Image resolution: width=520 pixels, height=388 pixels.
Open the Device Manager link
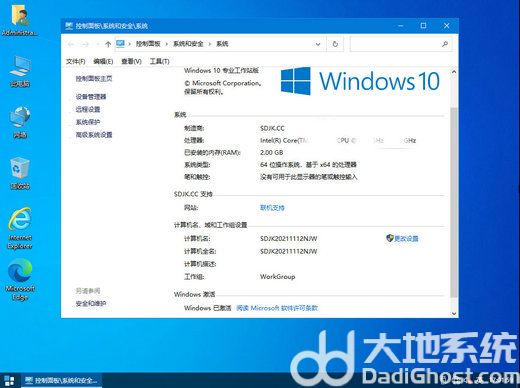pyautogui.click(x=91, y=97)
